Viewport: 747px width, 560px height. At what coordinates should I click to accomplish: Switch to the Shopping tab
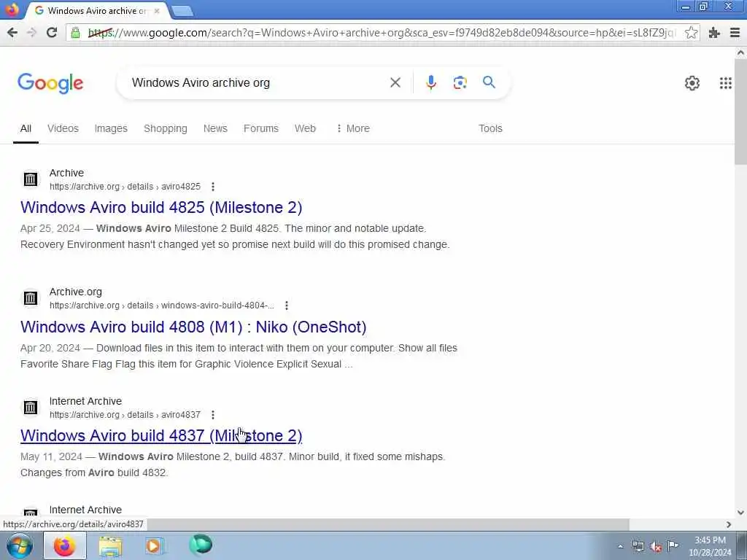coord(166,128)
